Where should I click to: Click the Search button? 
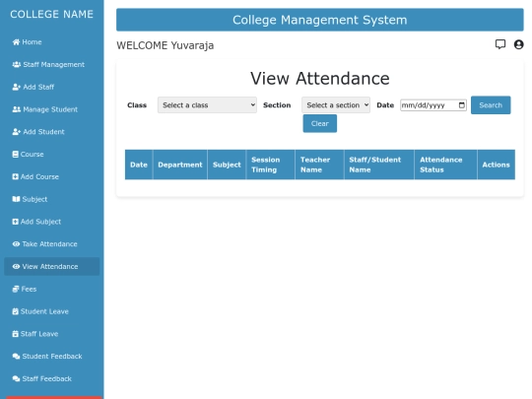point(491,105)
